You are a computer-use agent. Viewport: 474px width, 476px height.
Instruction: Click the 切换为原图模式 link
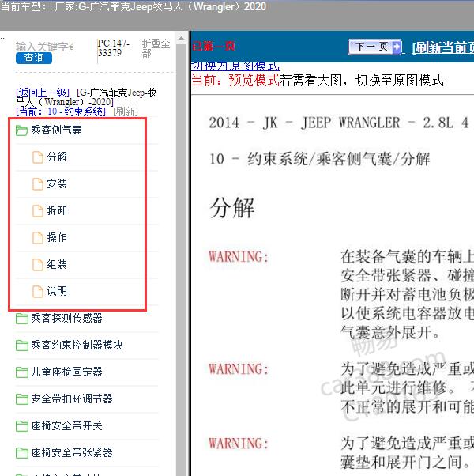[x=235, y=66]
